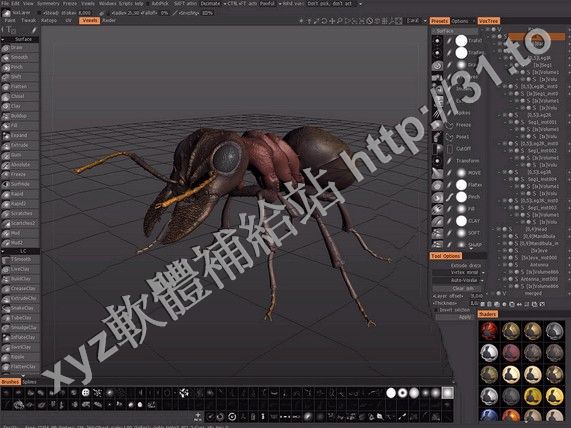This screenshot has height=428, width=571.
Task: Select the Chisel tool
Action: coord(20,97)
